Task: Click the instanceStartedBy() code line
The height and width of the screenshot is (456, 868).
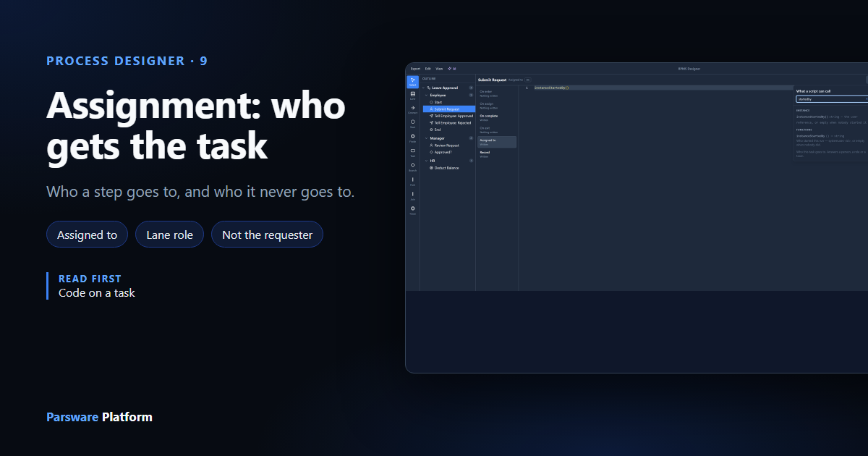Action: 552,88
